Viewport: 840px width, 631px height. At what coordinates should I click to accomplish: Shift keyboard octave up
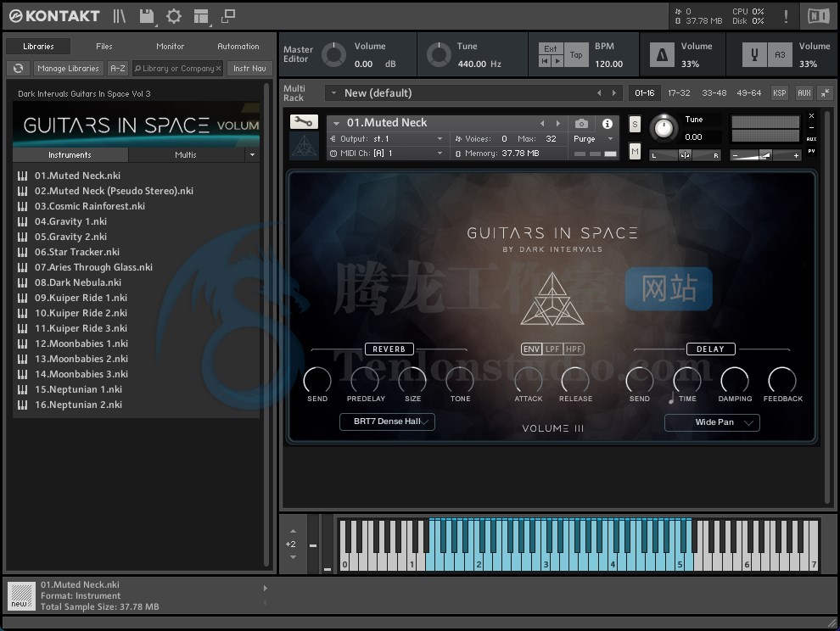tap(293, 532)
